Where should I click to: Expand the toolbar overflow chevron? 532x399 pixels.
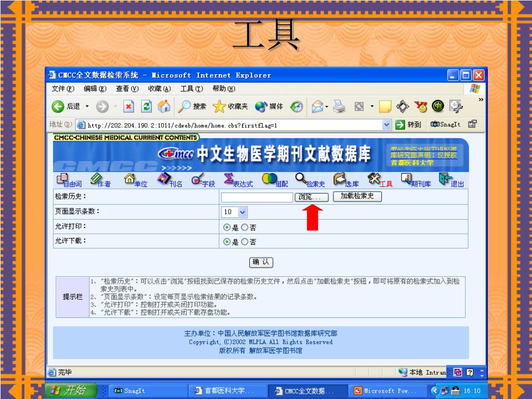pos(481,100)
